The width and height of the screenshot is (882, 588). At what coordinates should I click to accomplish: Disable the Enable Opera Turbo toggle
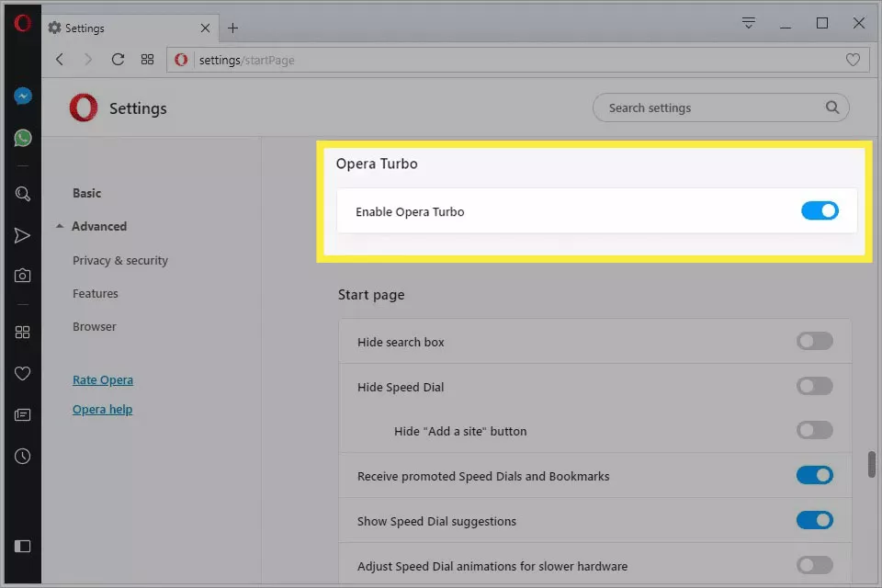(x=820, y=211)
